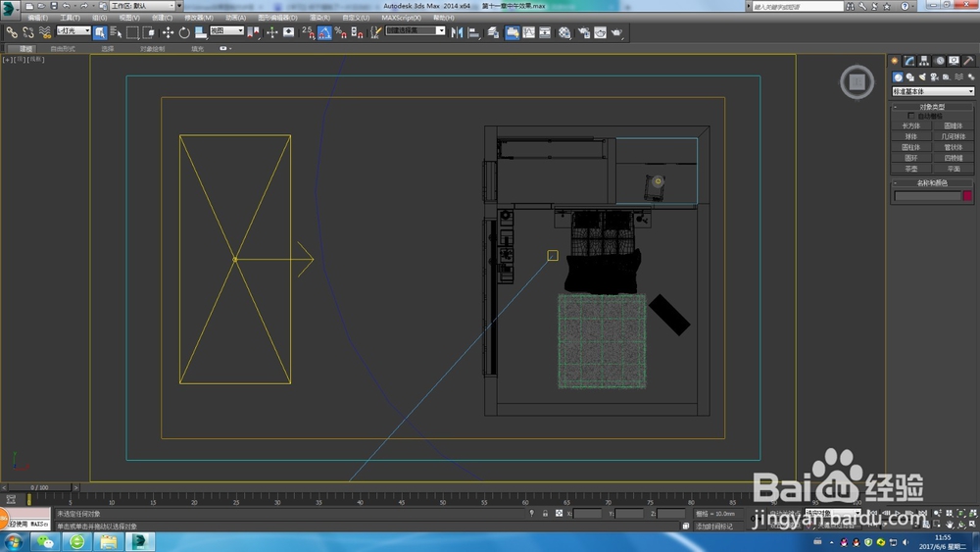Select the Lights create category
The image size is (980, 552).
pos(922,76)
